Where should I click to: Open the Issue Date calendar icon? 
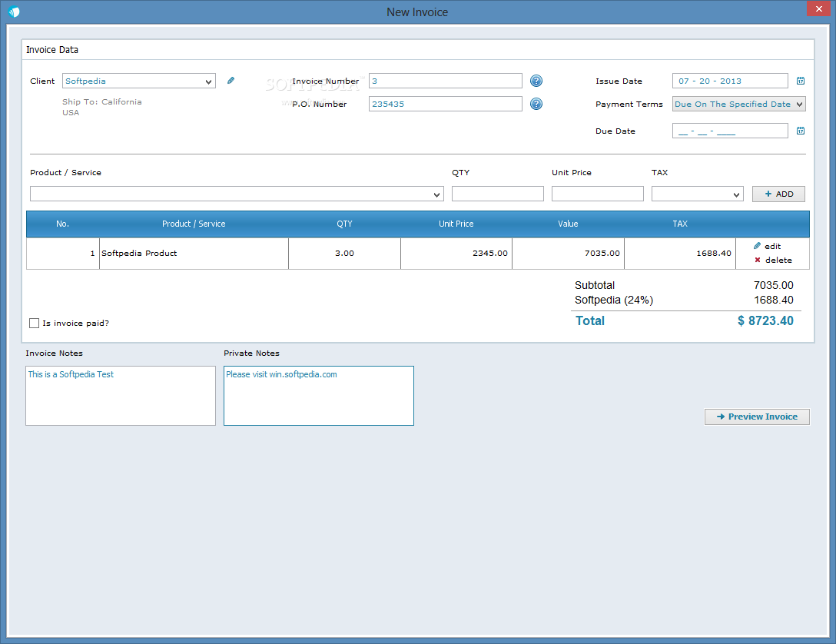801,81
